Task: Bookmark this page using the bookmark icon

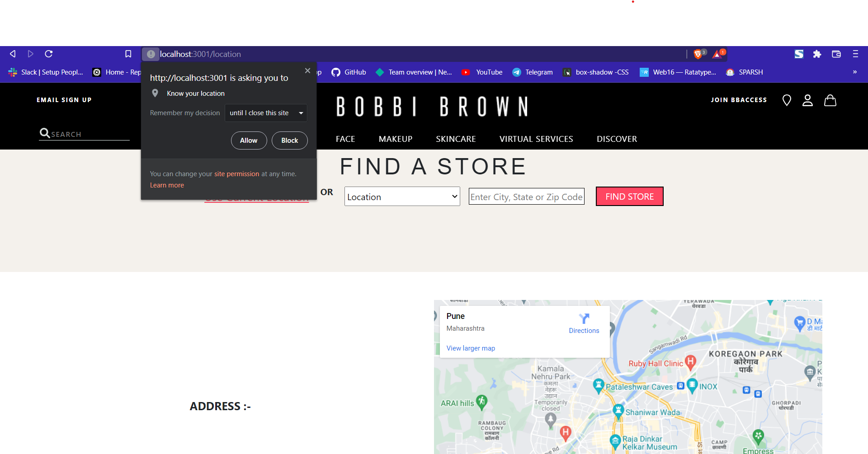Action: point(128,54)
